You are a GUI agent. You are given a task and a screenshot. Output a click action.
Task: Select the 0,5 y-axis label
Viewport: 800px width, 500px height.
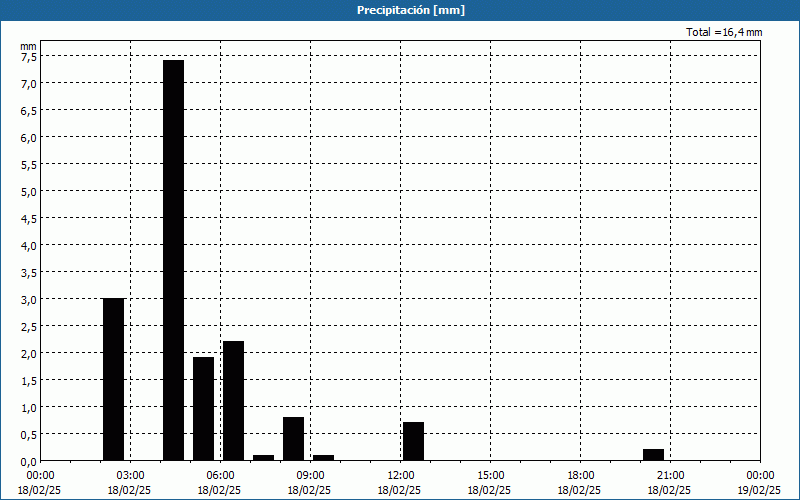pos(29,435)
